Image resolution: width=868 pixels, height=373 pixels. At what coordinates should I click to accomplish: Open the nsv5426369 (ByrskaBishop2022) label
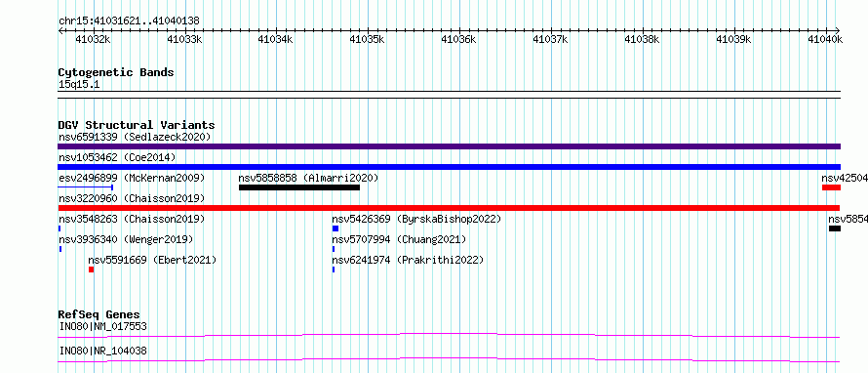(416, 219)
